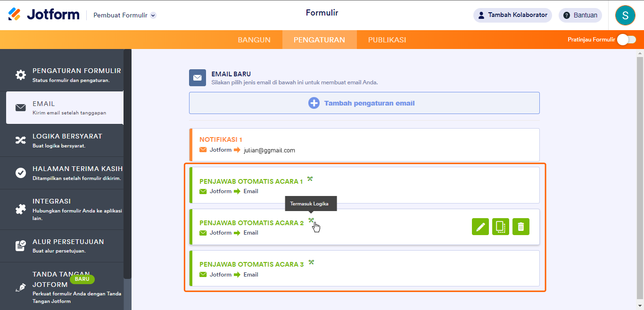The height and width of the screenshot is (310, 644).
Task: Click the Jotform logo
Action: (44, 15)
